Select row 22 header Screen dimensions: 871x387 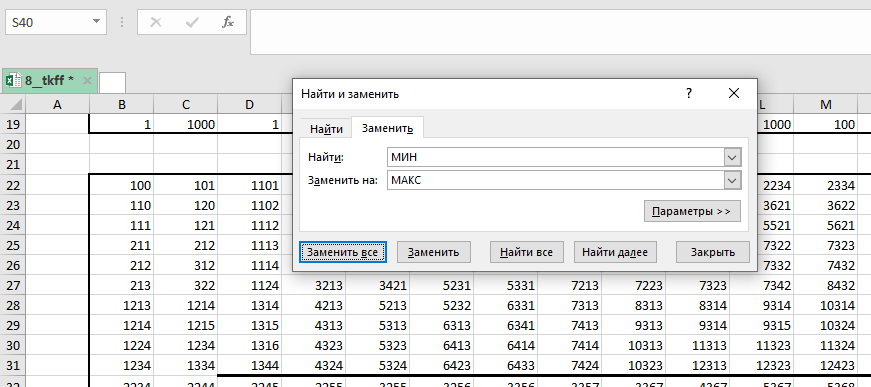tap(13, 185)
